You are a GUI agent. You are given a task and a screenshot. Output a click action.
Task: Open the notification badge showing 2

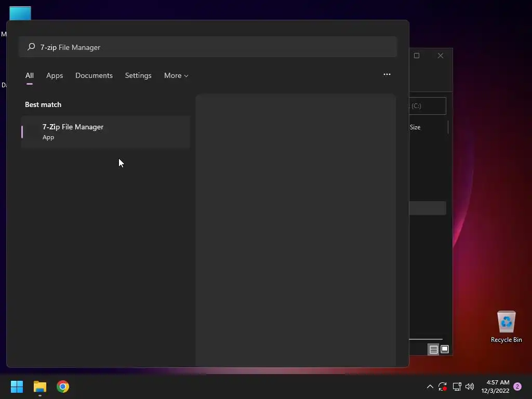pos(517,387)
